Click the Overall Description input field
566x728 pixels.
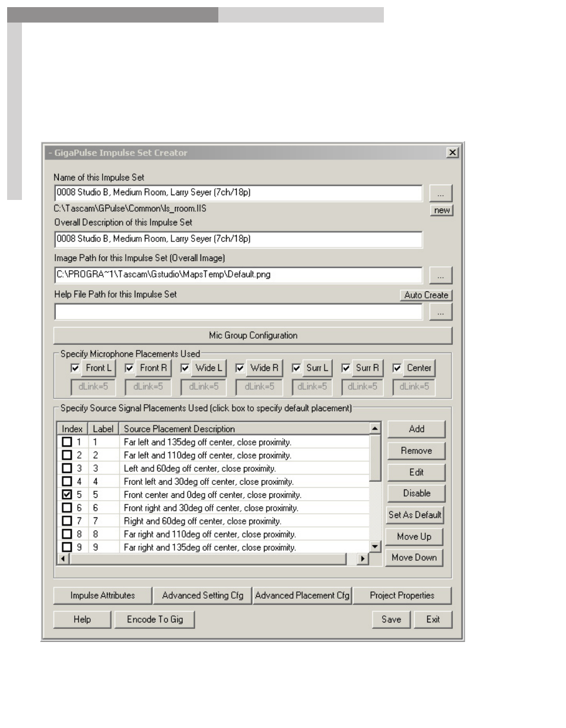click(238, 239)
